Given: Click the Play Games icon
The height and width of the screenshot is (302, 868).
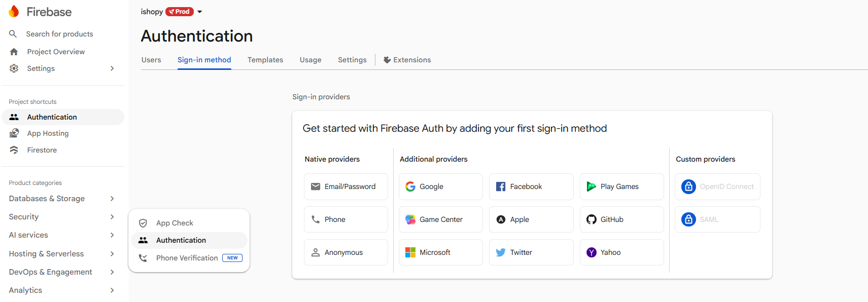Looking at the screenshot, I should (x=592, y=186).
